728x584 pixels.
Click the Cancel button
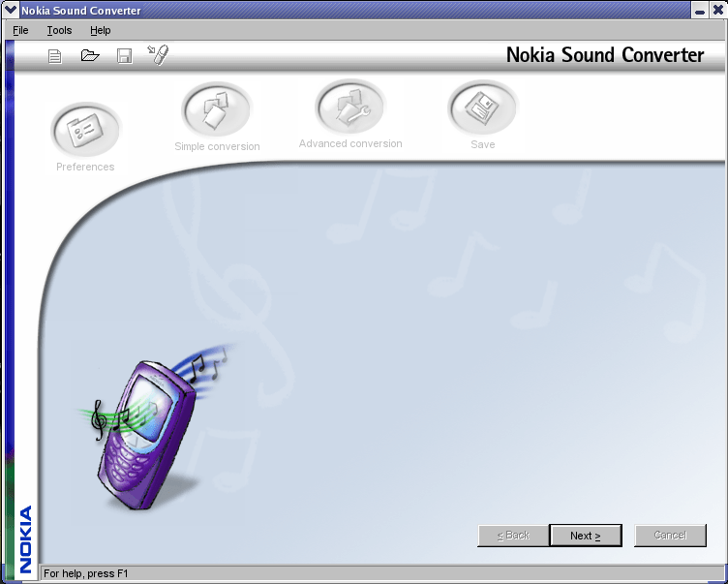point(670,536)
